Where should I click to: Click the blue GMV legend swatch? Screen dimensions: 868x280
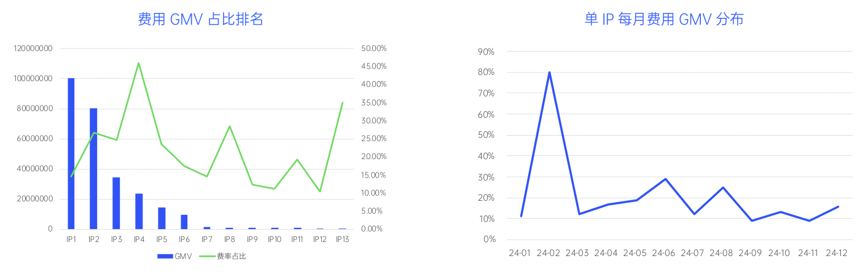pos(165,256)
